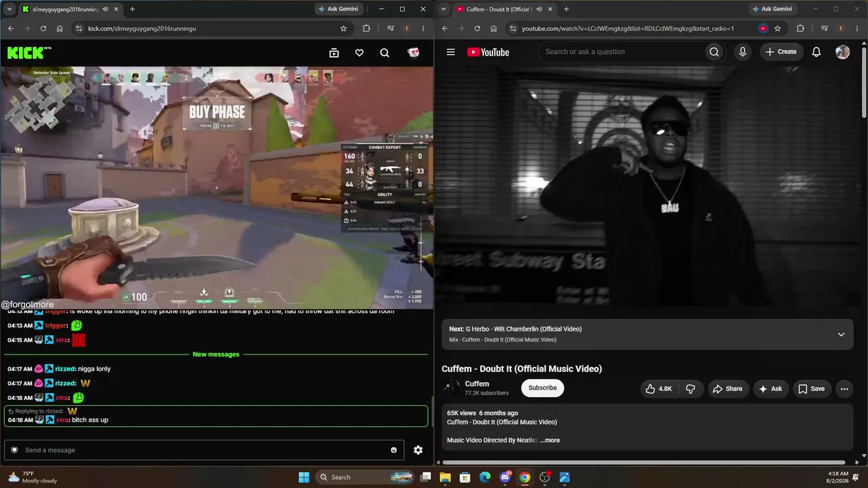
Task: Open the YouTube guide hamburger menu
Action: [x=450, y=52]
